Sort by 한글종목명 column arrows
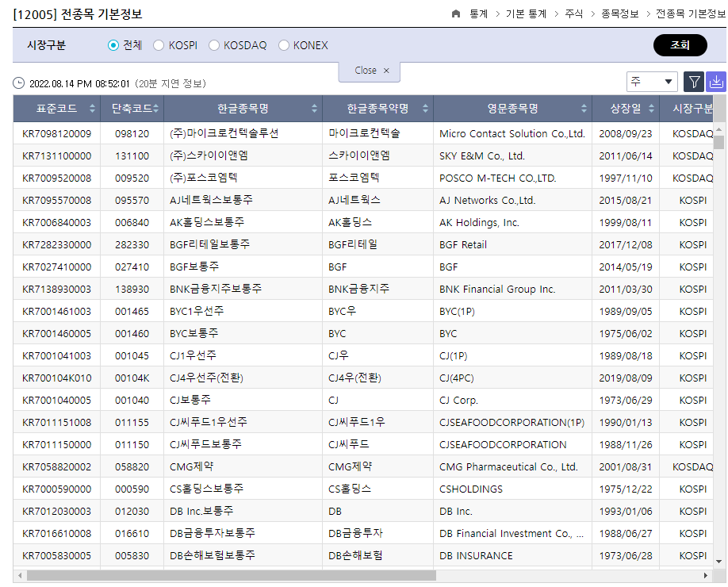728x587 pixels. tap(314, 108)
